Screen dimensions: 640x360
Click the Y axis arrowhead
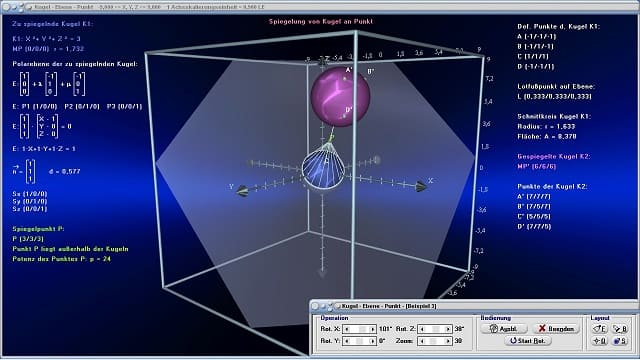[242, 191]
